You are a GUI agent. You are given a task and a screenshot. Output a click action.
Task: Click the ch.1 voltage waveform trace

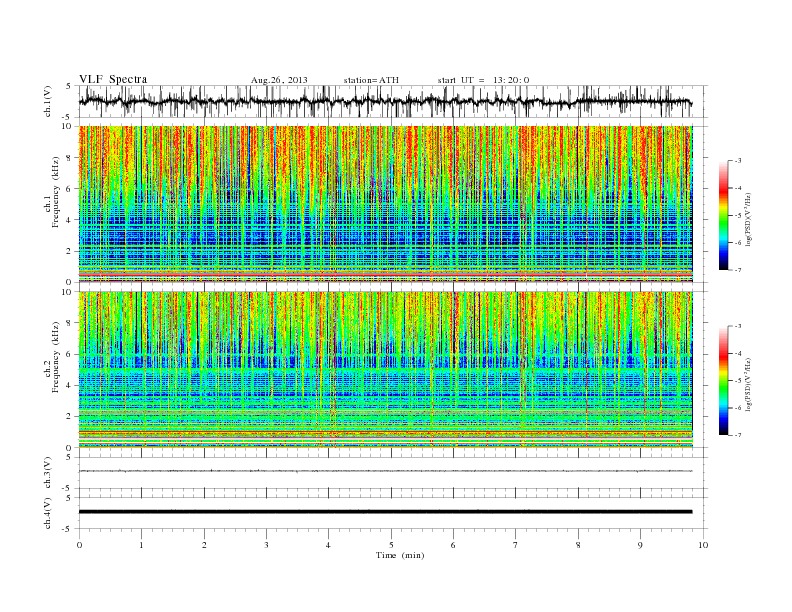click(385, 101)
